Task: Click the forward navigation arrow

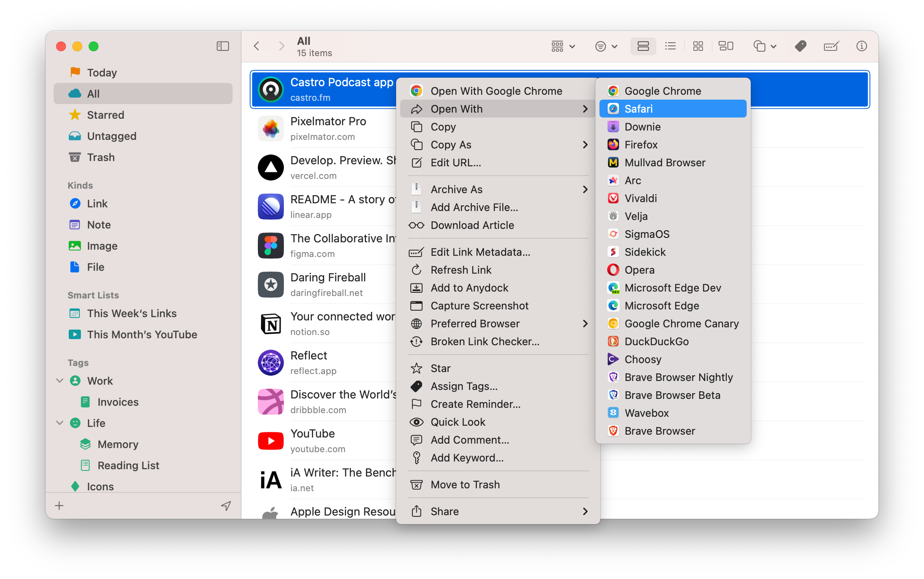Action: [281, 46]
